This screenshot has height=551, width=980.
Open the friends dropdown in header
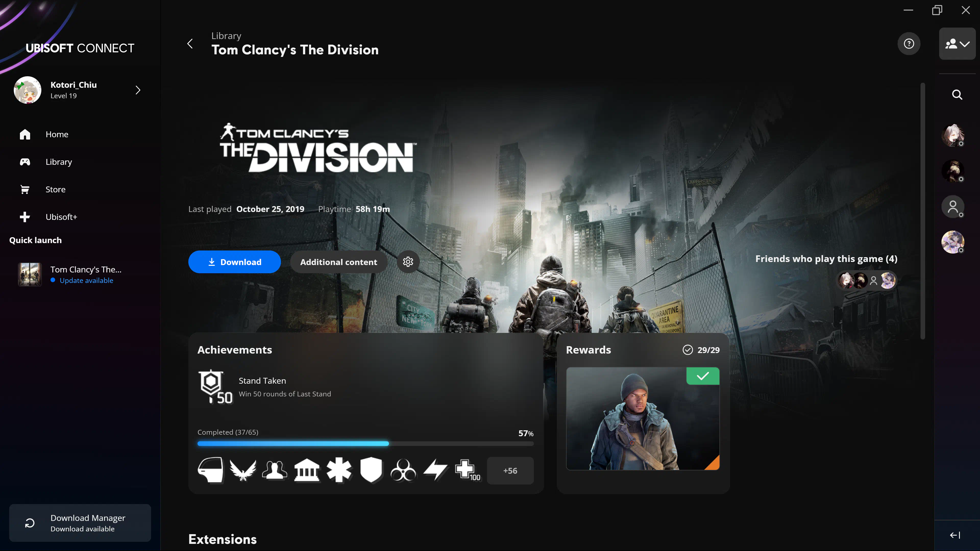pyautogui.click(x=957, y=44)
